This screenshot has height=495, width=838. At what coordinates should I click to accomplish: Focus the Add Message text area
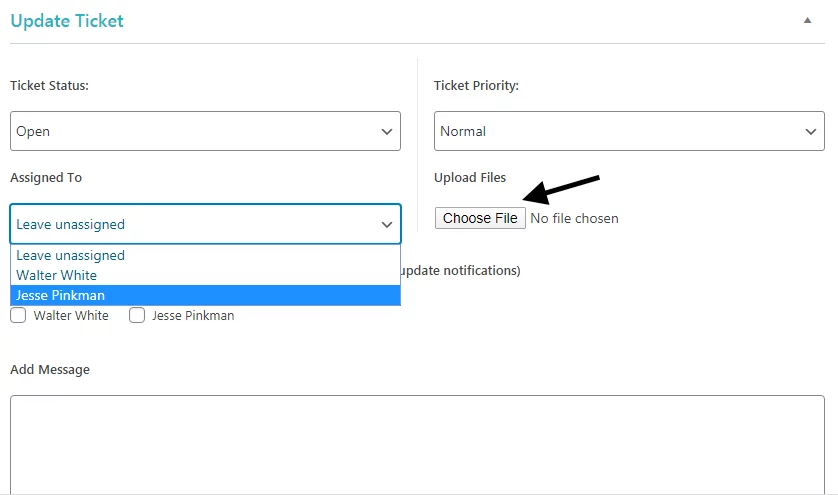(417, 443)
